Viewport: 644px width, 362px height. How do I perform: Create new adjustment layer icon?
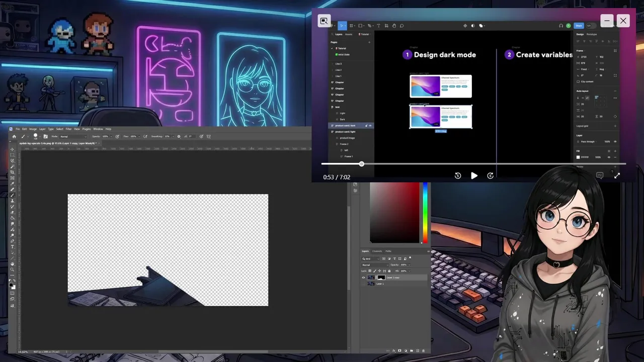pos(406,350)
